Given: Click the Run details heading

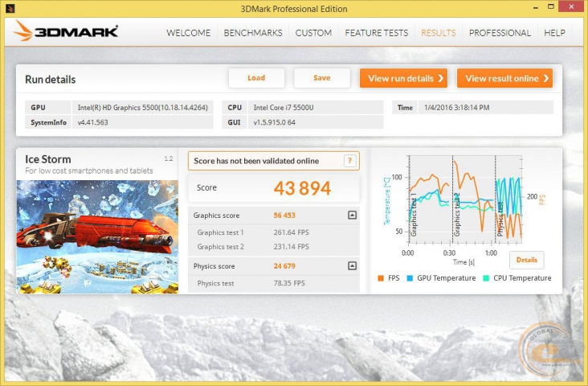Looking at the screenshot, I should [x=51, y=80].
